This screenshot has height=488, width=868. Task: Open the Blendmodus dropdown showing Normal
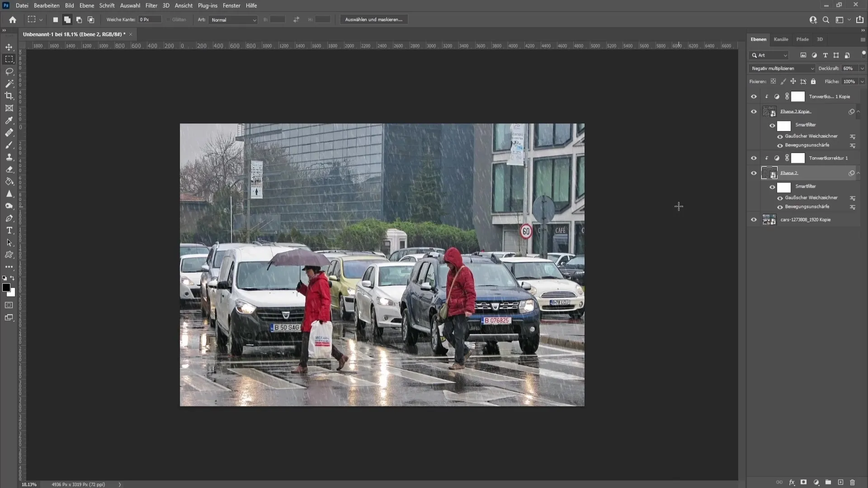232,20
